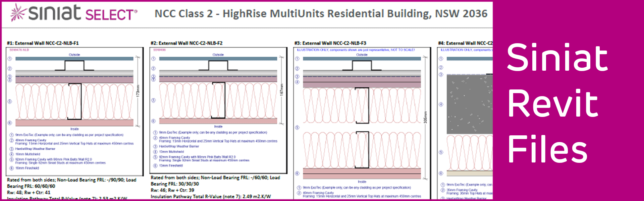644x201 pixels.
Task: Click the circled 1 layer marker on wall #1
Action: tap(10, 59)
